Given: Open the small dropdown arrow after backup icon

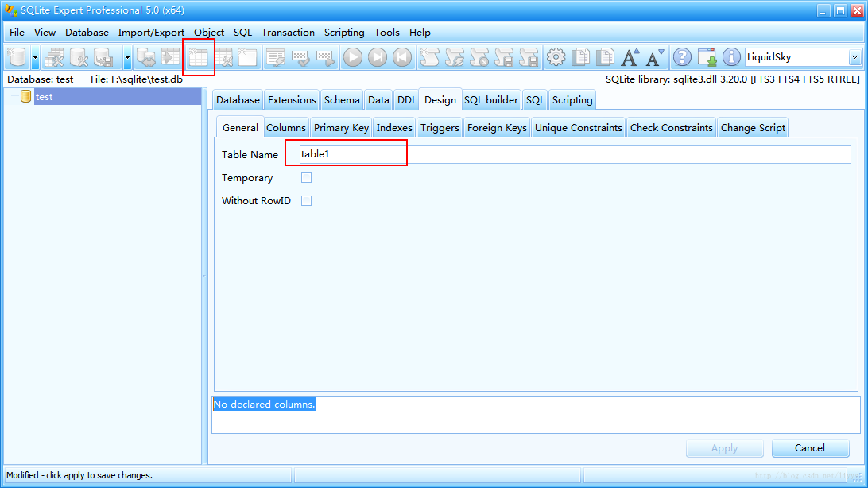Looking at the screenshot, I should 127,57.
